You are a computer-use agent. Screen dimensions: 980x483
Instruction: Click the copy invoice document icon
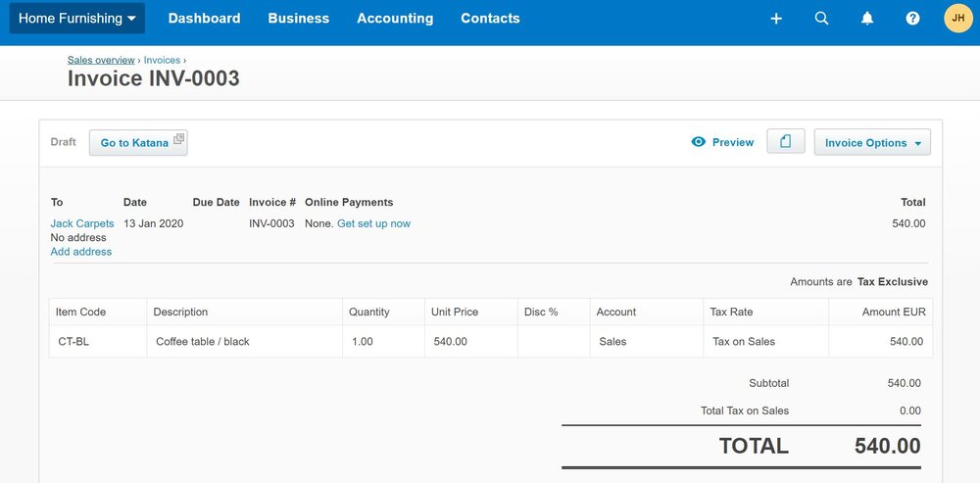click(x=786, y=142)
